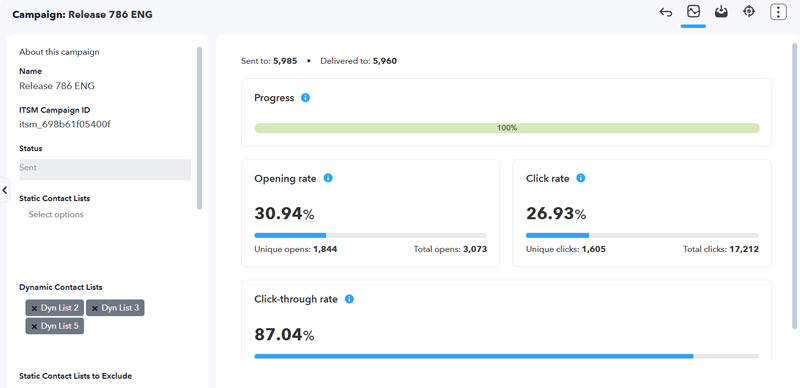800x388 pixels.
Task: Click Unique opens 1,844 text
Action: (x=296, y=250)
